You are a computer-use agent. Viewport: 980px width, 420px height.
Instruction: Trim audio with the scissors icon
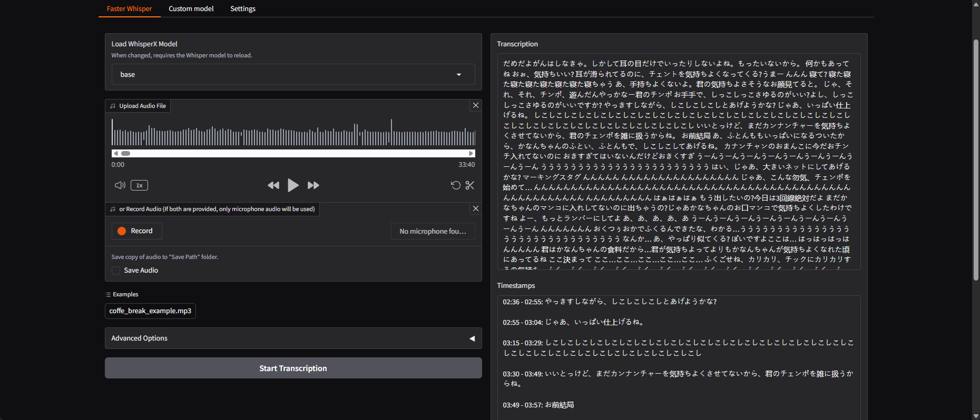coord(470,185)
